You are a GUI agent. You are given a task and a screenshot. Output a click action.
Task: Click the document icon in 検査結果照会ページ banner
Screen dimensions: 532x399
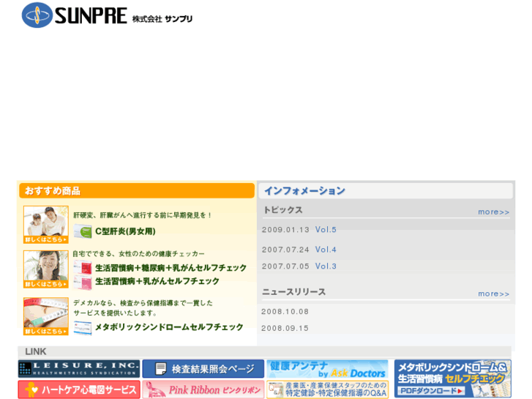tap(160, 369)
